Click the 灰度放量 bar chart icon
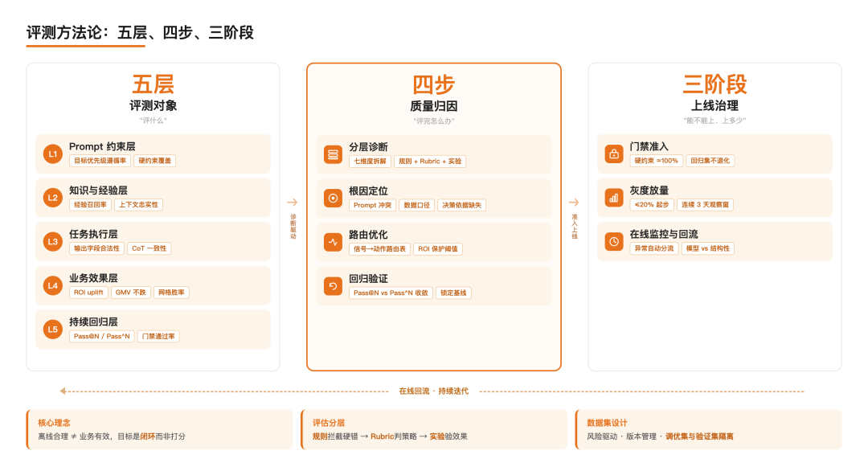Viewport: 868px width, 467px height. point(614,198)
